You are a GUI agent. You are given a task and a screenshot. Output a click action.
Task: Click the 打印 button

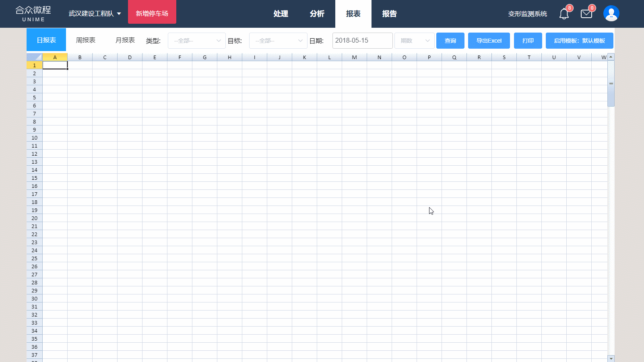click(x=528, y=41)
